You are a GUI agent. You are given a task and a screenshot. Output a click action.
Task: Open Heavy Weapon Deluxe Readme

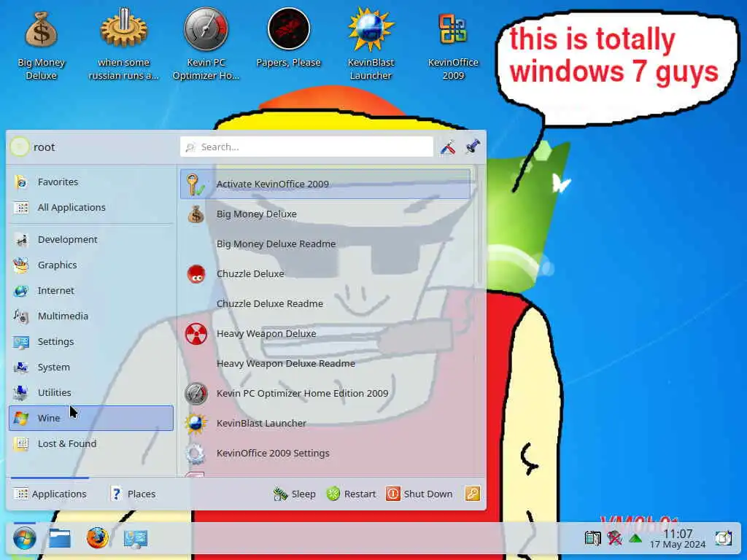coord(325,364)
